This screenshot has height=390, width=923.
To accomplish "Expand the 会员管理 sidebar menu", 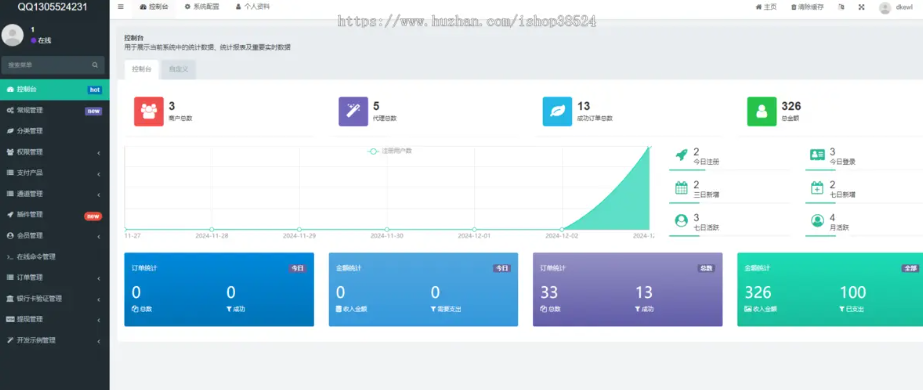I will point(55,235).
